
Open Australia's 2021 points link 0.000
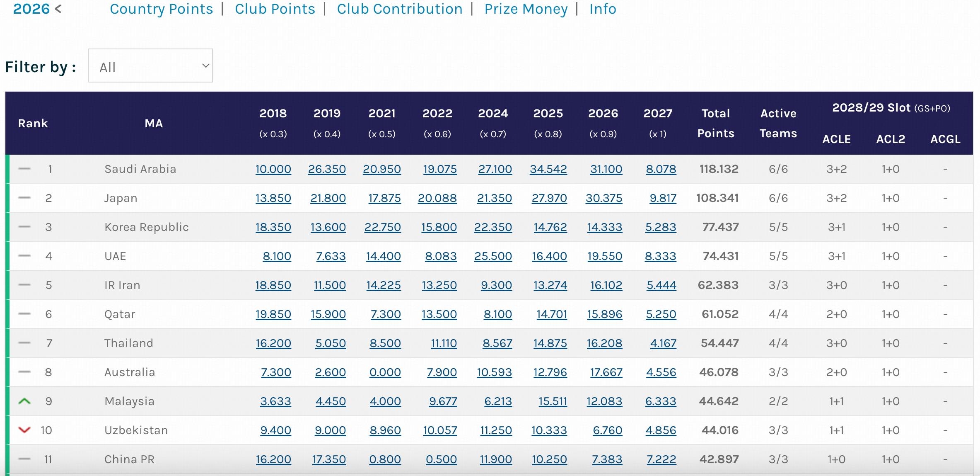click(x=385, y=372)
